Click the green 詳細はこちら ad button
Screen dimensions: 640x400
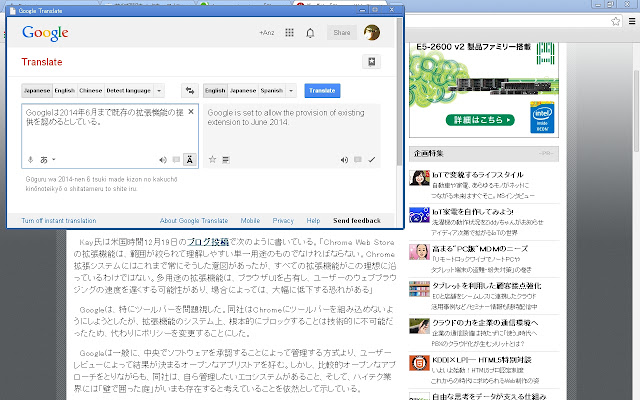[480, 120]
